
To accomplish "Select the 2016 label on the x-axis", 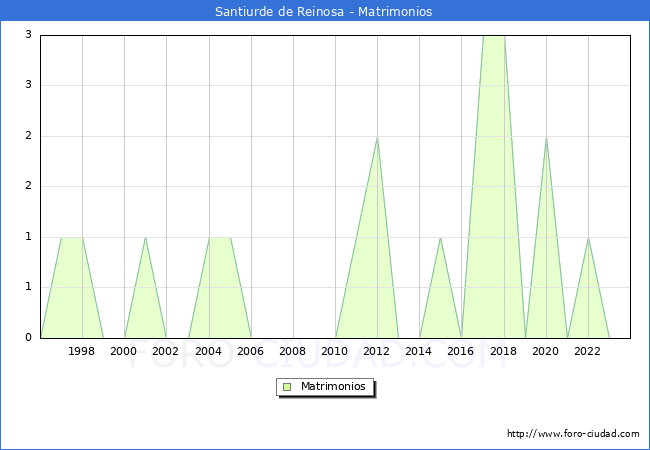I will click(461, 351).
